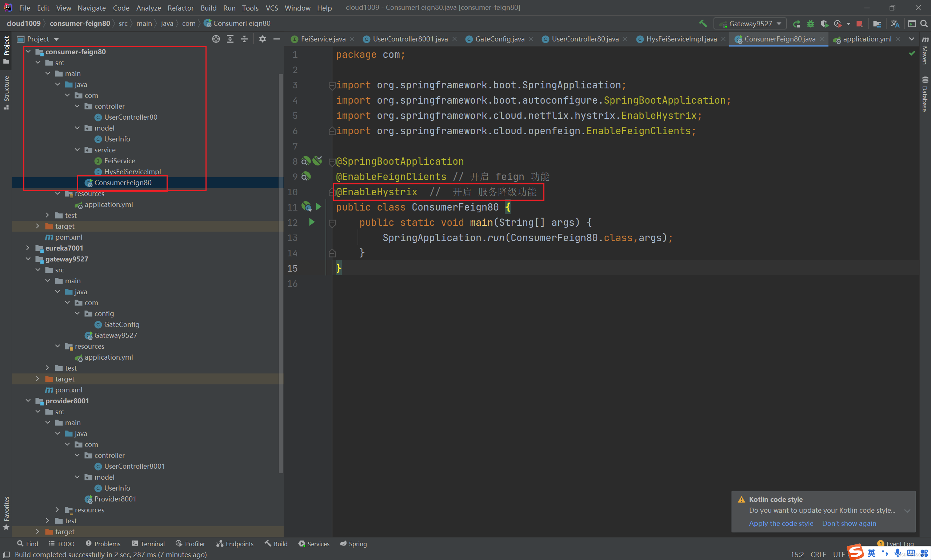Open the Refactor menu
The image size is (931, 560).
click(180, 7)
